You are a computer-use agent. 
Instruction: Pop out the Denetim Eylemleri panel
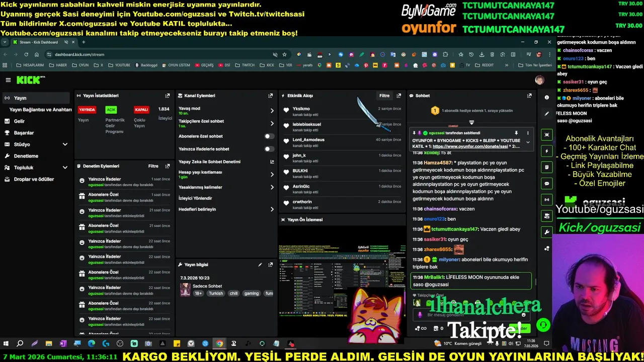pyautogui.click(x=168, y=166)
